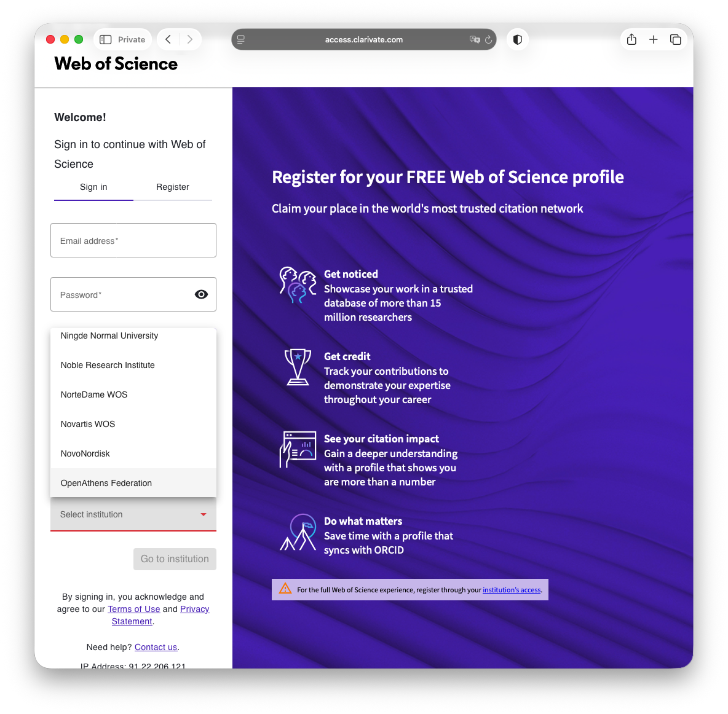Viewport: 728px width, 714px height.
Task: Expand the Select institution dropdown arrow
Action: tap(204, 514)
